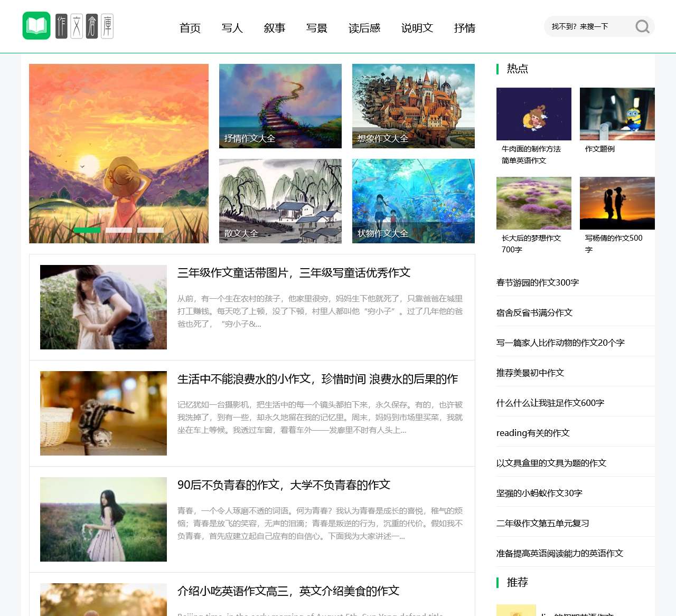
Task: Click the minion 作文题例 thumbnail
Action: click(617, 114)
